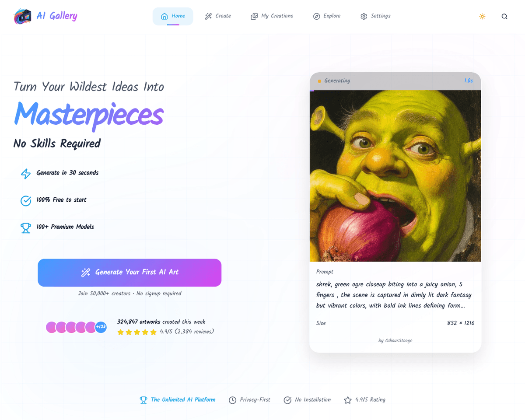Click the generation progress bar under Generating
Screen dimensions: 525x420
click(x=395, y=91)
